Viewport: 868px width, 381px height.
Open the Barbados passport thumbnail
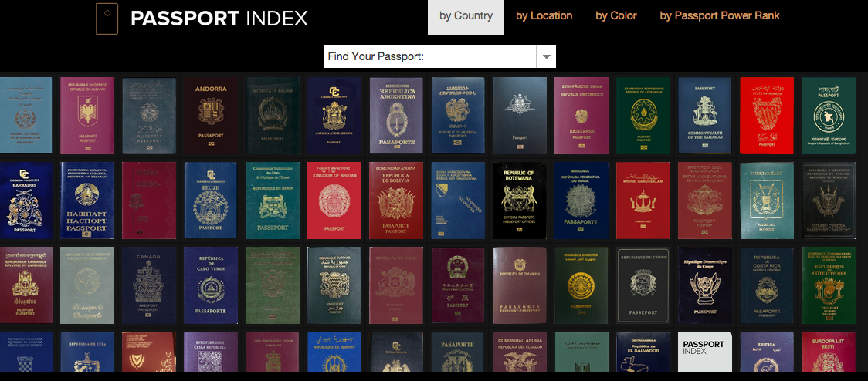click(25, 200)
